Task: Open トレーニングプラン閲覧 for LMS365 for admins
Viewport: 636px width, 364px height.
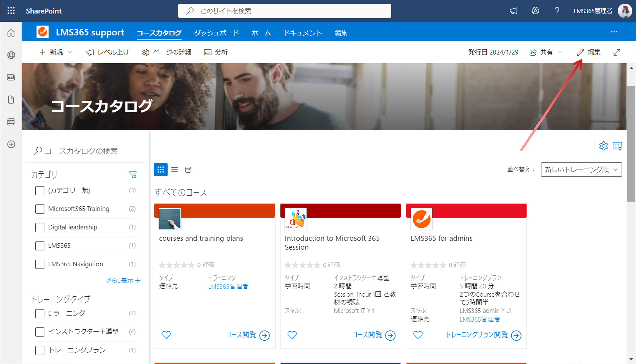Action: click(483, 335)
